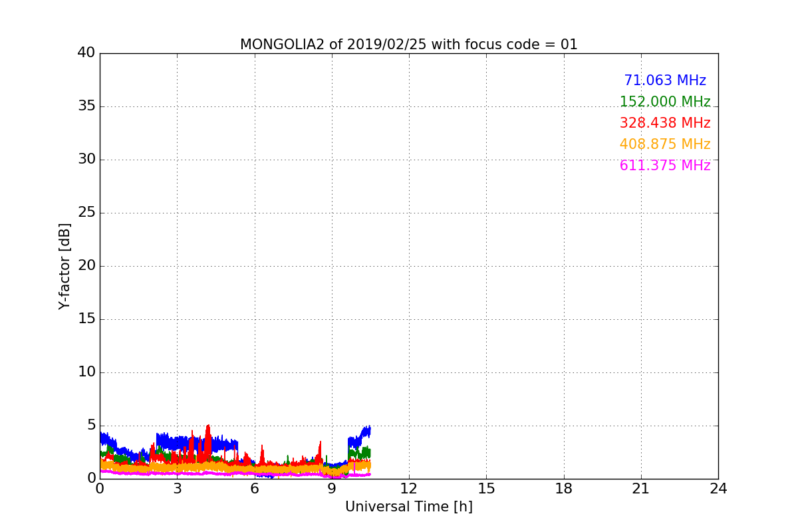Click the x-axis tick label 21
The image size is (798, 532).
click(641, 489)
